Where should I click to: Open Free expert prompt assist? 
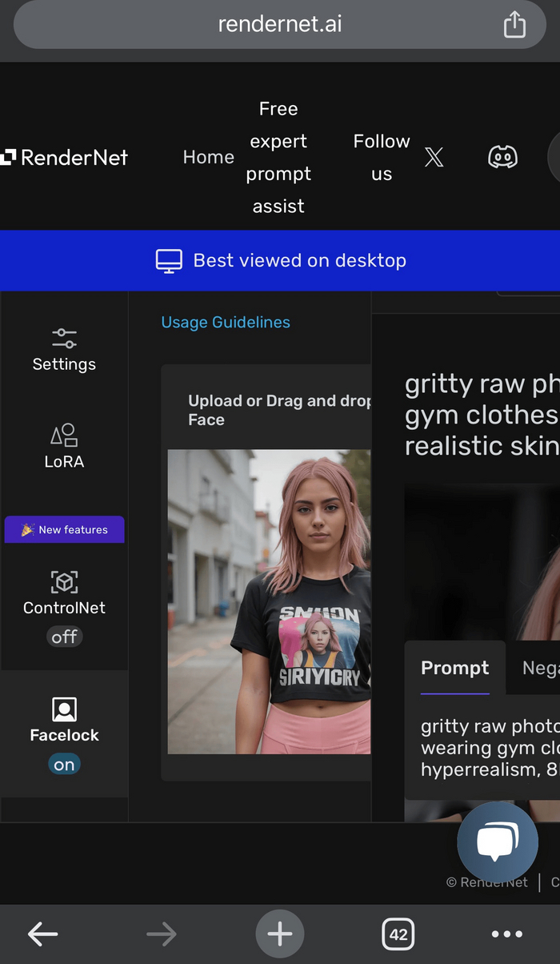(x=278, y=158)
